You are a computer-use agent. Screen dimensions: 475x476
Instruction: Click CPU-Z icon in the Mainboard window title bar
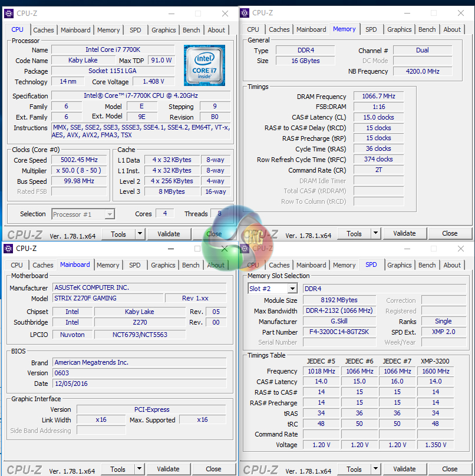[x=8, y=248]
